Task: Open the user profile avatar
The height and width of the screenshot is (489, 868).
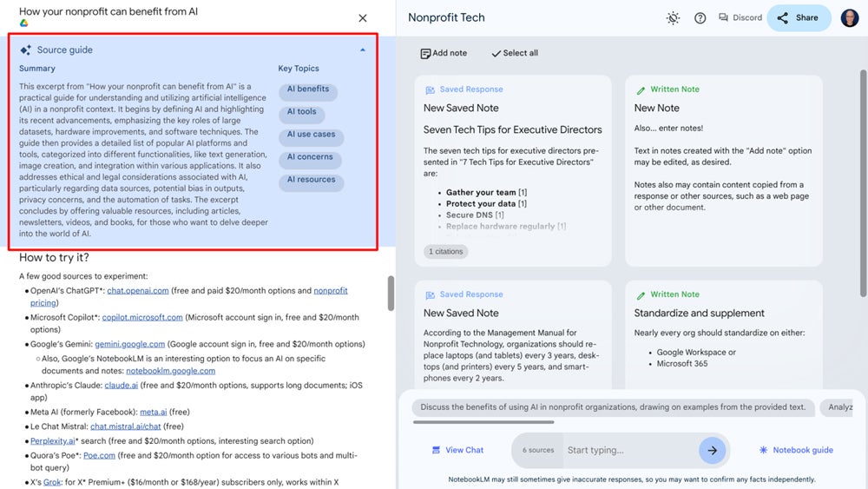Action: (x=849, y=17)
